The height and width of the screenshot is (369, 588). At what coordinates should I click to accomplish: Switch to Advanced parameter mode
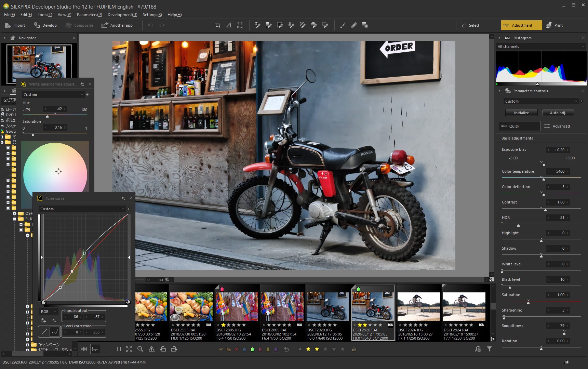[x=557, y=126]
